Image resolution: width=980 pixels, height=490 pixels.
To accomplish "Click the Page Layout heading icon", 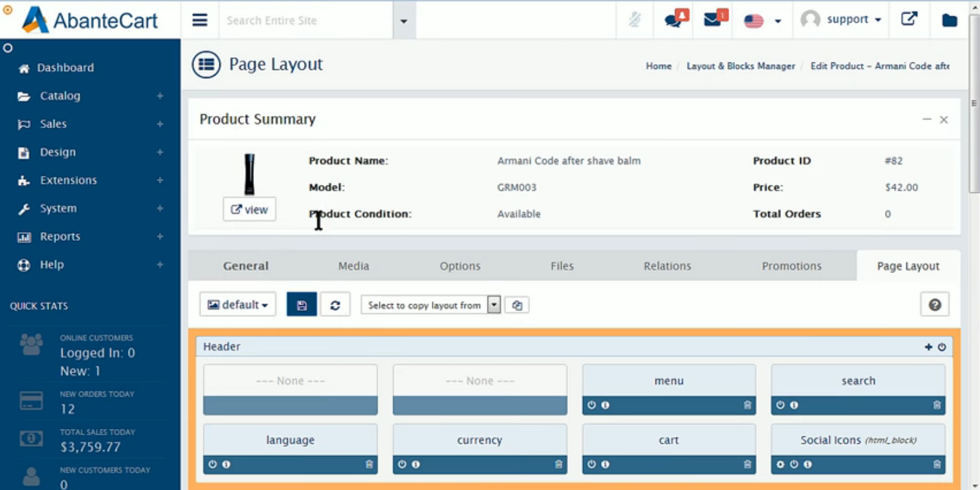I will tap(206, 64).
